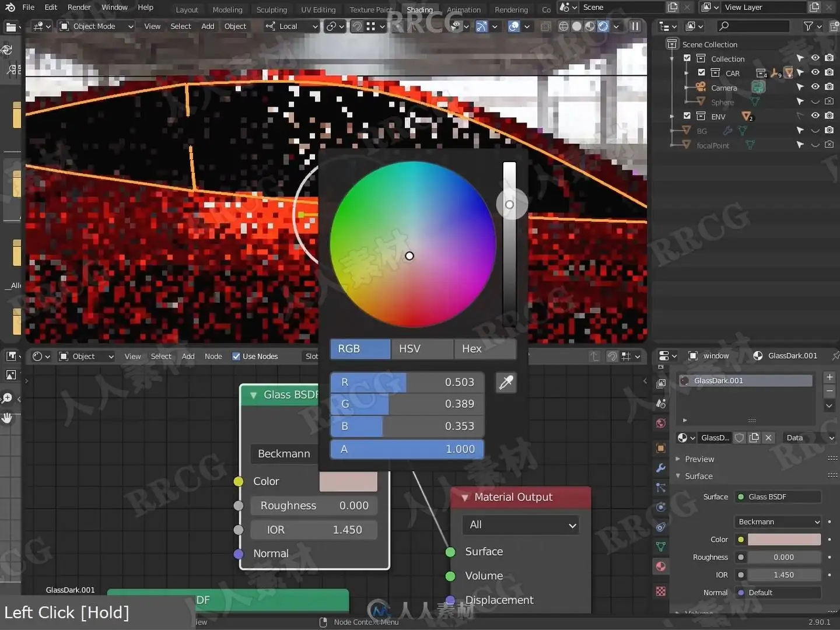The height and width of the screenshot is (630, 840).
Task: Open Object Data mesh properties tab
Action: [x=661, y=547]
